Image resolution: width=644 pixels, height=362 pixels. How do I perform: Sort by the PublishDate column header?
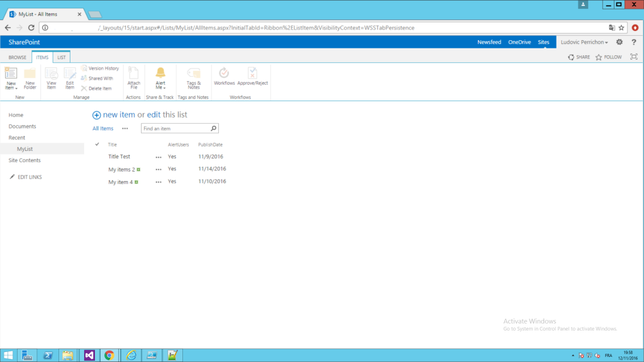tap(210, 145)
